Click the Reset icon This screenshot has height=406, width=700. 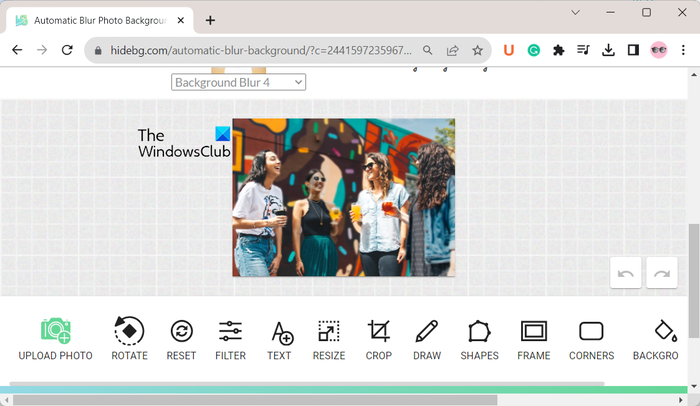(181, 331)
